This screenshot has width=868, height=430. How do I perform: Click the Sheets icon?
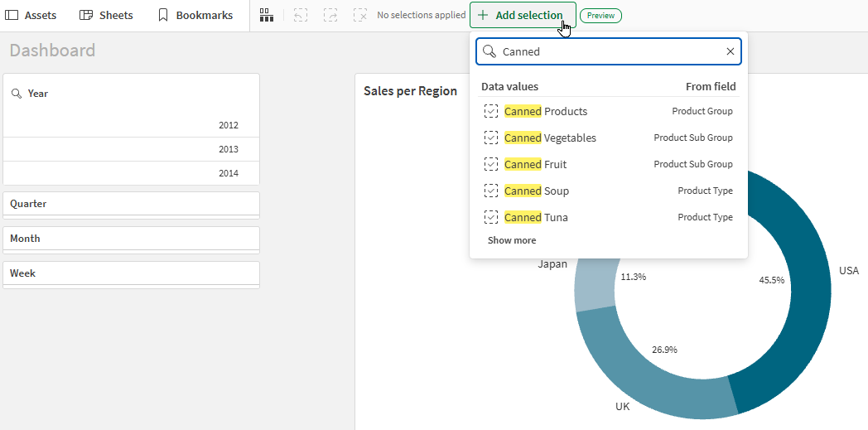(x=86, y=15)
